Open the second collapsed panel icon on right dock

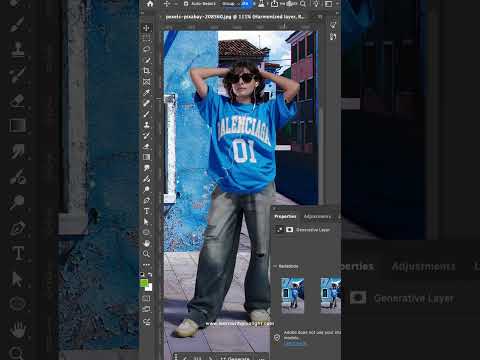pos(333,36)
